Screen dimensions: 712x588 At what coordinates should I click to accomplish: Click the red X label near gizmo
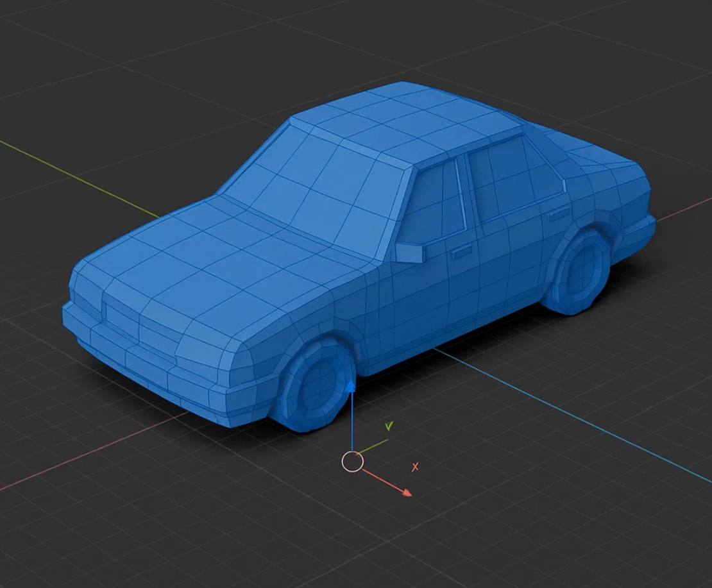[415, 467]
